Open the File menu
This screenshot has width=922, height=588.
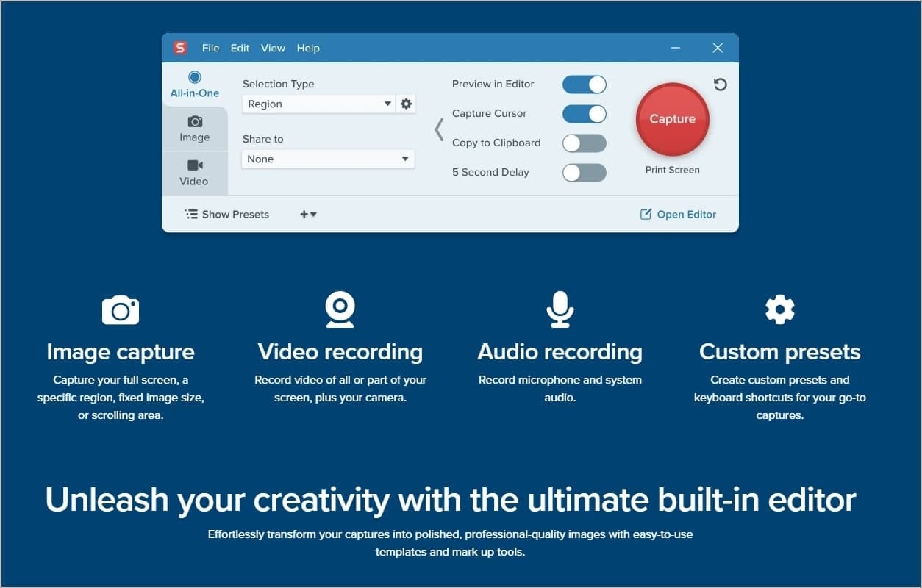pos(210,48)
